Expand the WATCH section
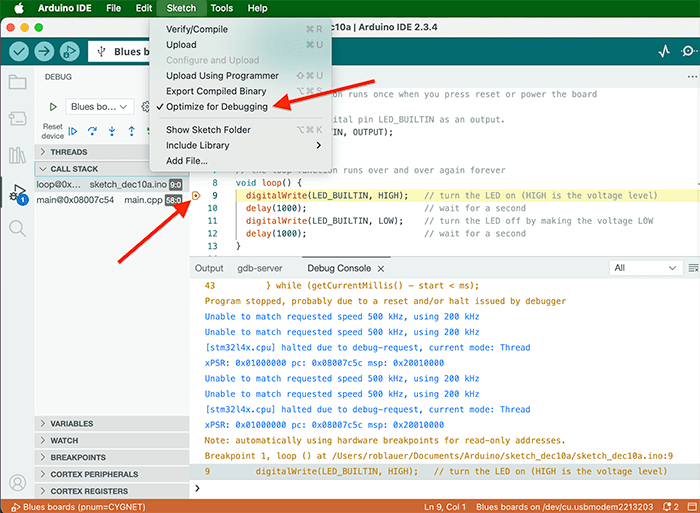This screenshot has height=513, width=700. click(112, 441)
